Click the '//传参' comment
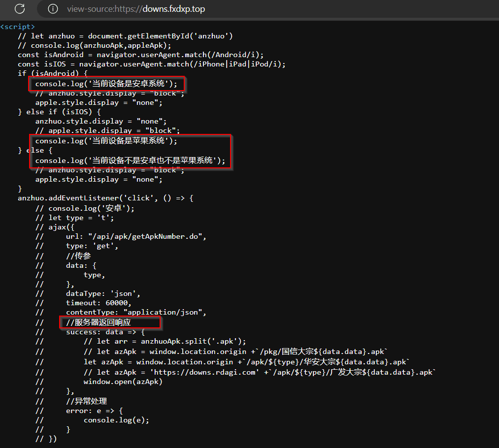499x448 pixels. pyautogui.click(x=78, y=256)
